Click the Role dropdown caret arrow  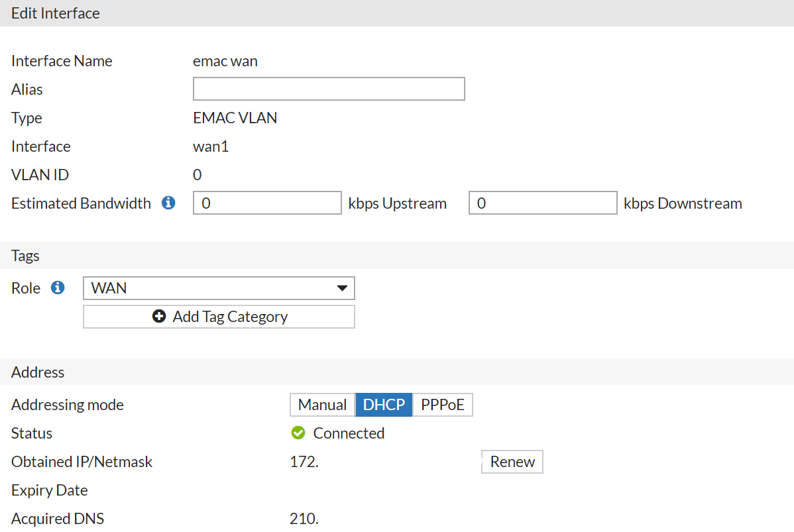[x=342, y=288]
